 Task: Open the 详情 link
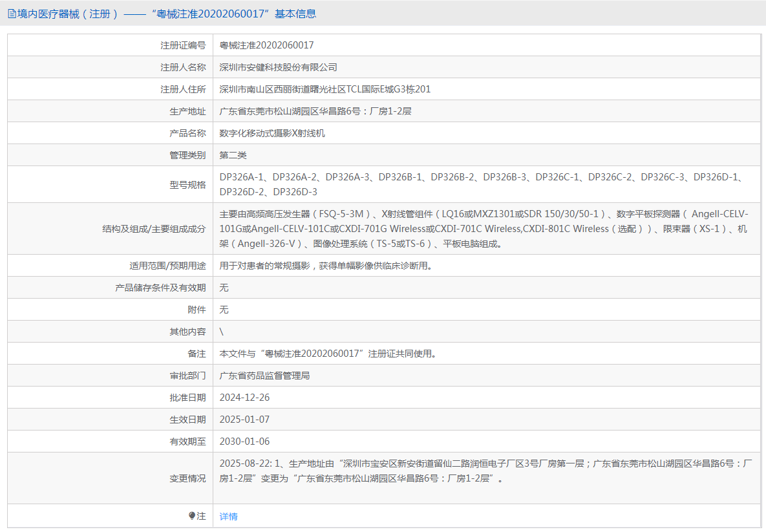(228, 516)
